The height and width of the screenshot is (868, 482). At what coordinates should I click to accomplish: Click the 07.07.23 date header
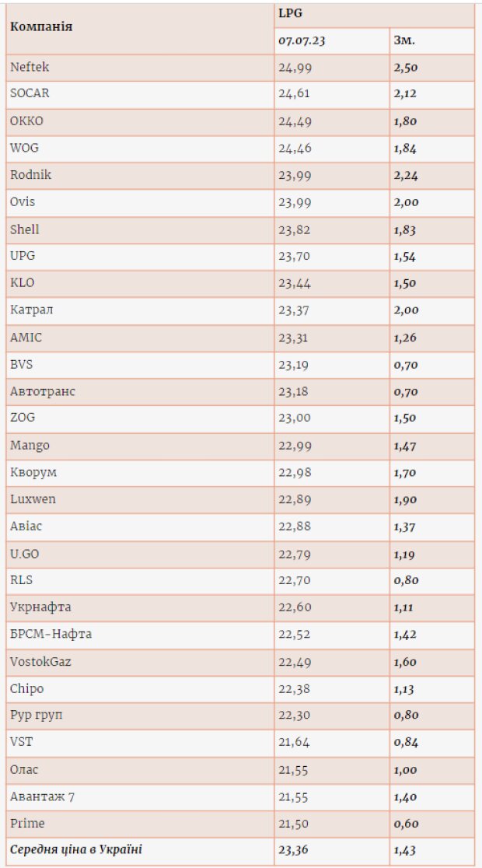click(332, 41)
